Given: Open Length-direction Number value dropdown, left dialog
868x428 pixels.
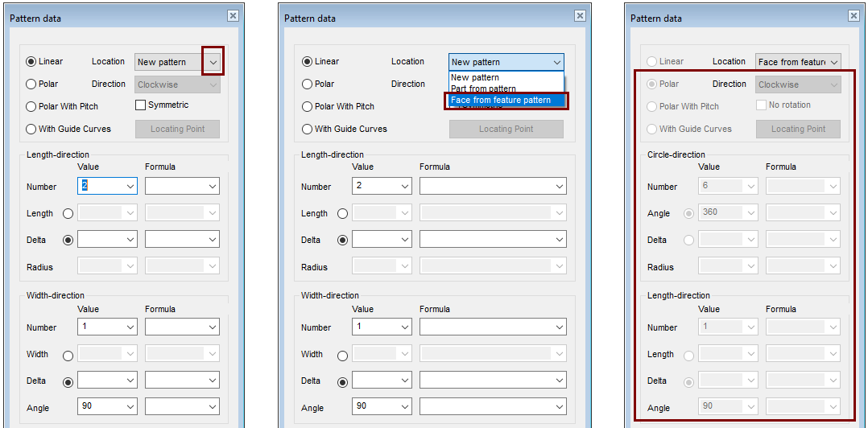Looking at the screenshot, I should click(x=130, y=187).
